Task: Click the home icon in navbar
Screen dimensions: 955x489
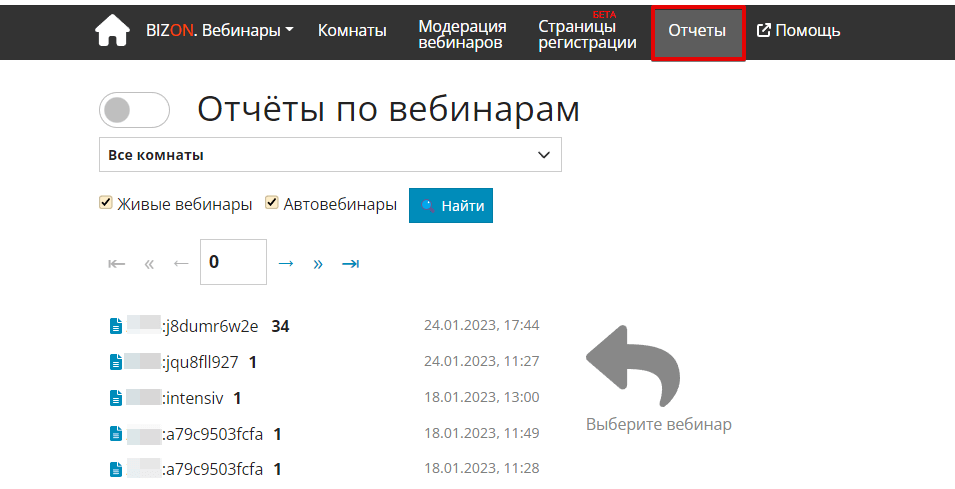Action: coord(112,31)
